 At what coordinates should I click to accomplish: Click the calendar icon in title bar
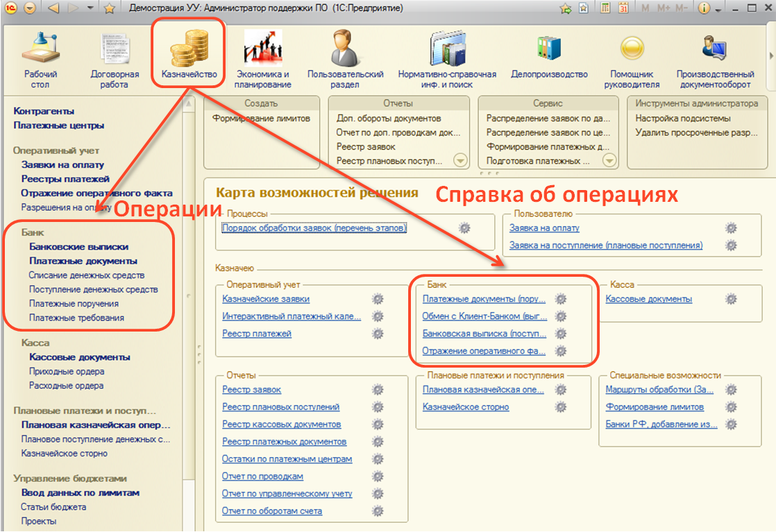(x=623, y=9)
